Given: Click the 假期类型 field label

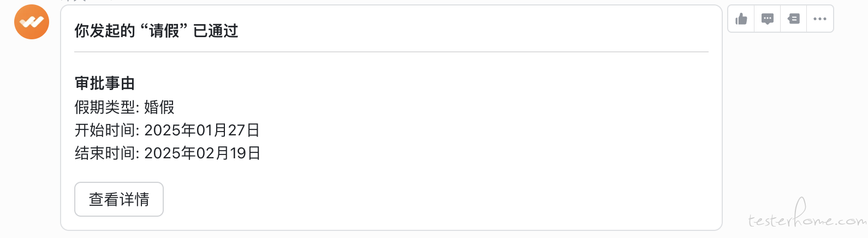Looking at the screenshot, I should [105, 107].
